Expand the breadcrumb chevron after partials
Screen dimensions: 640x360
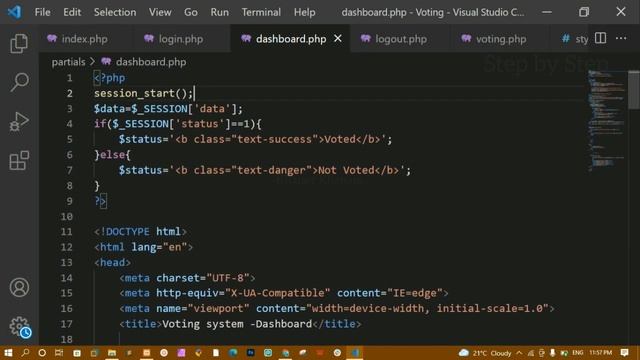coord(93,62)
